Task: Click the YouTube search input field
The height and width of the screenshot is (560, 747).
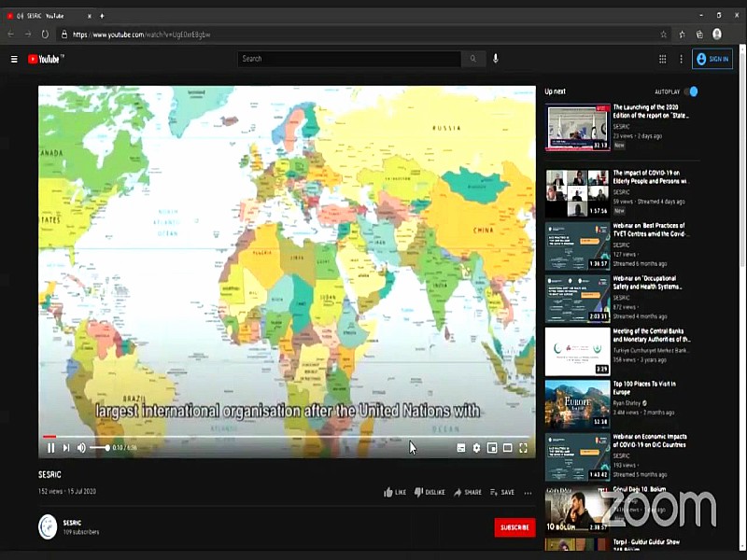Action: (349, 59)
